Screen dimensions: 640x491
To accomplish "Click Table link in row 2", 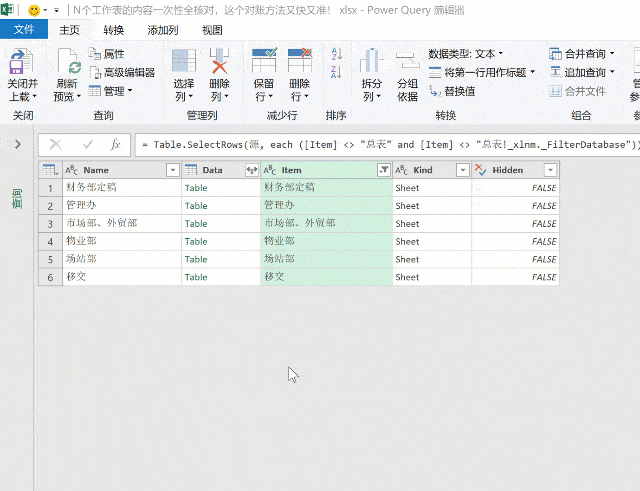I will (x=196, y=206).
